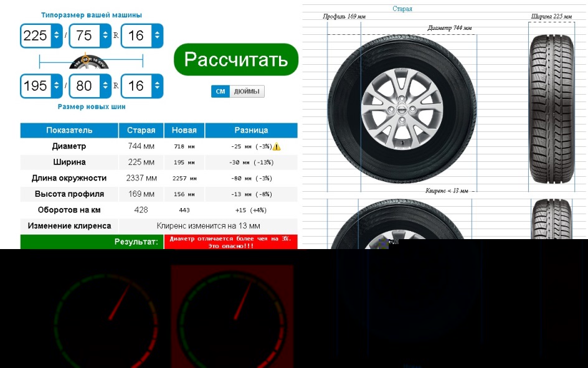Click the yellow warning icon in the Диаметр row
588x368 pixels.
point(277,146)
